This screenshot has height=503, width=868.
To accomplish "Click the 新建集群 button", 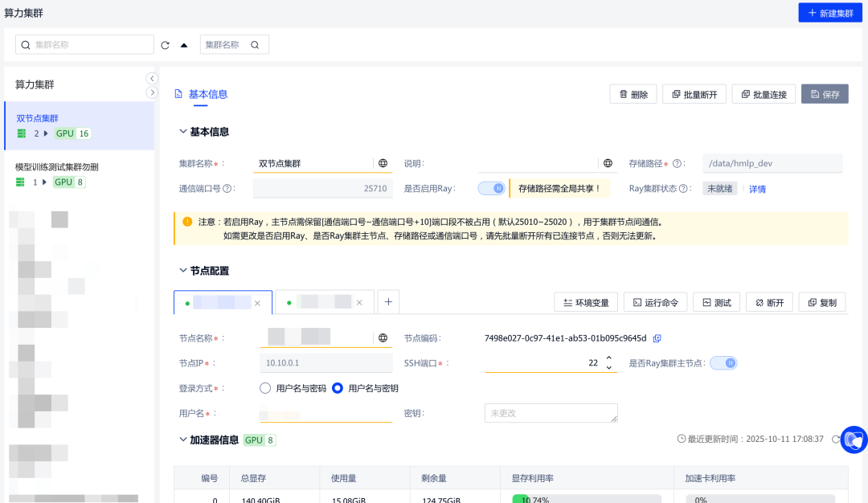I will (831, 14).
